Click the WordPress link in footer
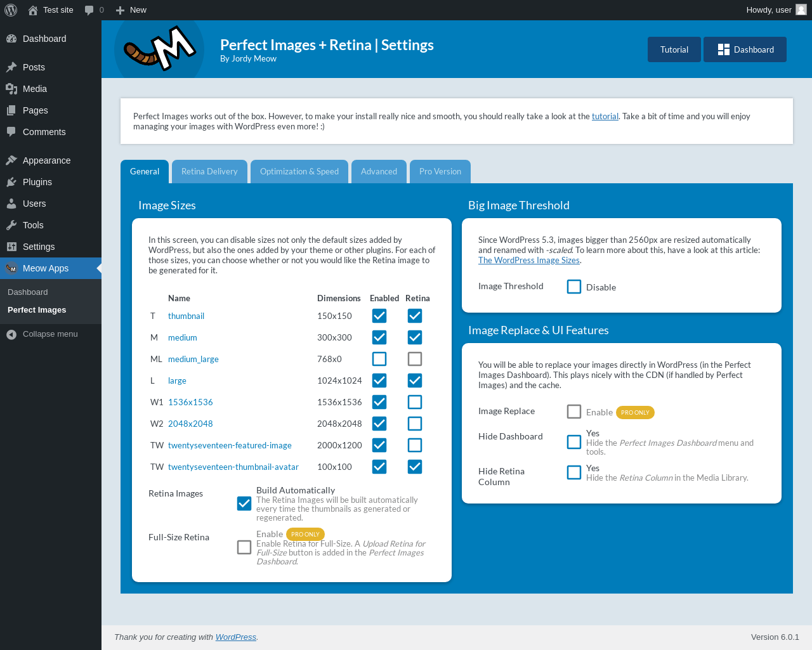The width and height of the screenshot is (812, 650). 236,637
